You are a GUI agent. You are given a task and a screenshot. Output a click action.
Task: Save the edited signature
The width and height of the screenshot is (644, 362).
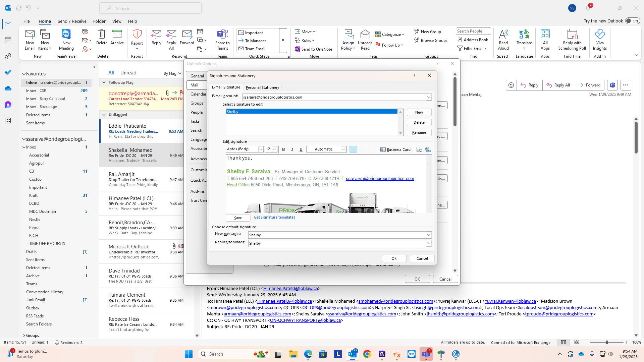(x=238, y=218)
